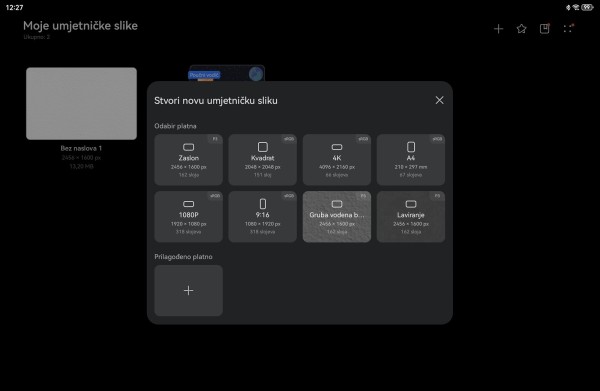Choose the Kvadrat 2048 × 2048 canvas
Viewport: 600px width, 391px height.
click(262, 160)
